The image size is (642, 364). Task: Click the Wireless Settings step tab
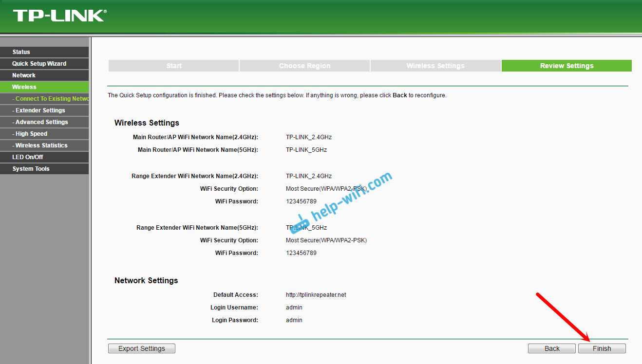435,66
